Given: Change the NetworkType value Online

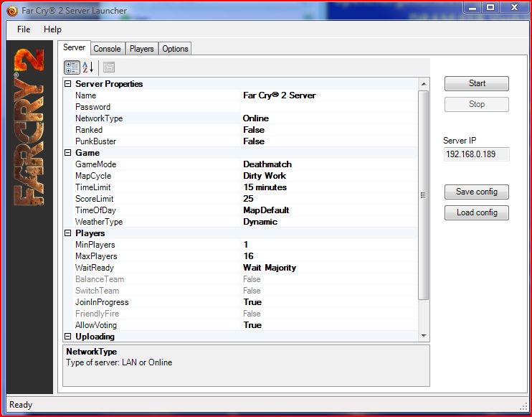Looking at the screenshot, I should [x=256, y=118].
